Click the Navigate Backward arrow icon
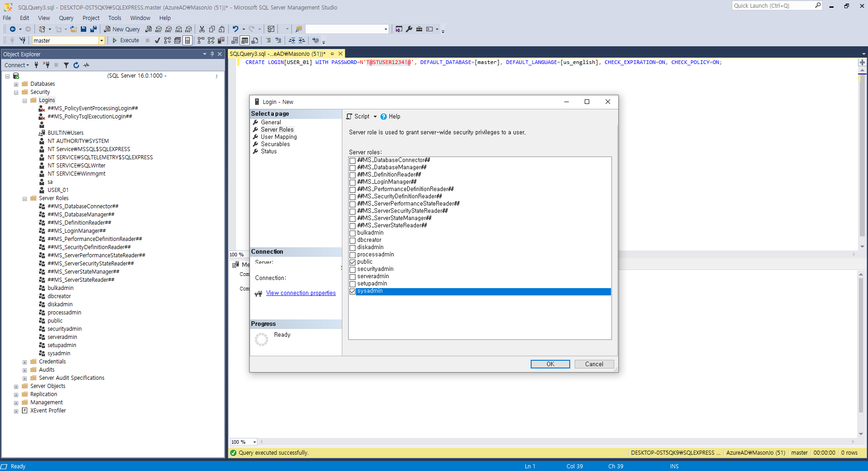The height and width of the screenshot is (471, 868). coord(13,29)
